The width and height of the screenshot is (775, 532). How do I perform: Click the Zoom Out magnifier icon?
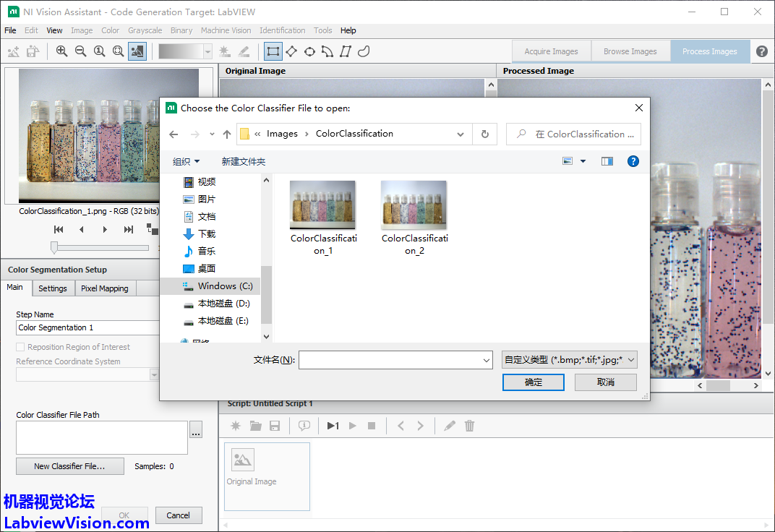pos(80,51)
